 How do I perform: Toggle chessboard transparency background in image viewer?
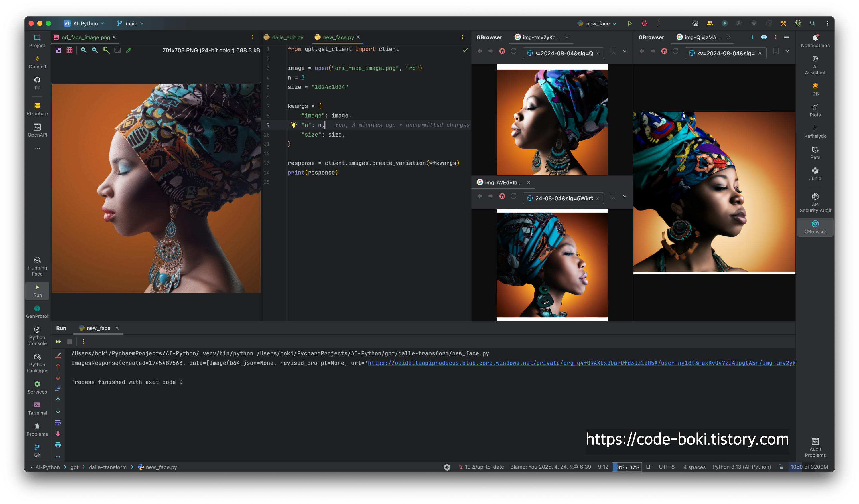click(x=58, y=50)
